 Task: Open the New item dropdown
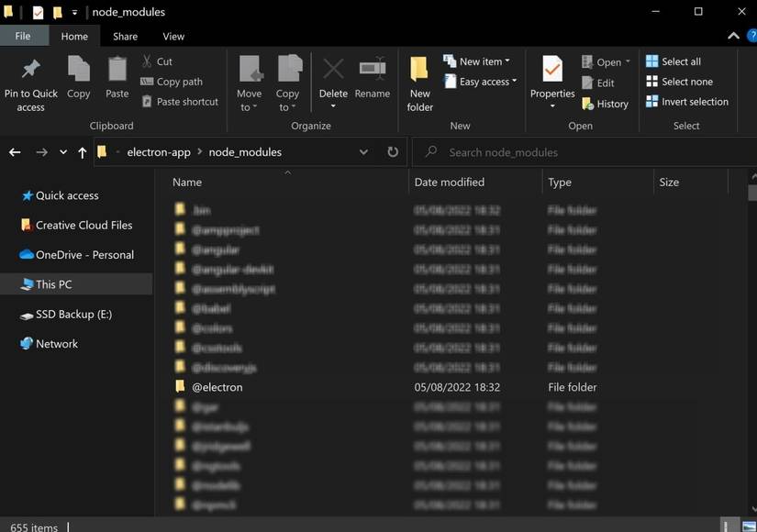(478, 61)
